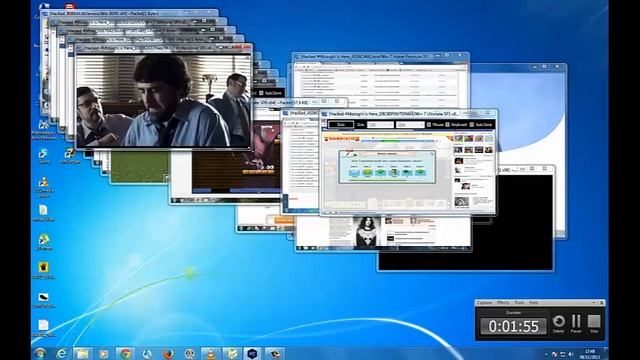Open the Capture menu in the recorder
Image resolution: width=640 pixels, height=360 pixels.
(x=484, y=303)
